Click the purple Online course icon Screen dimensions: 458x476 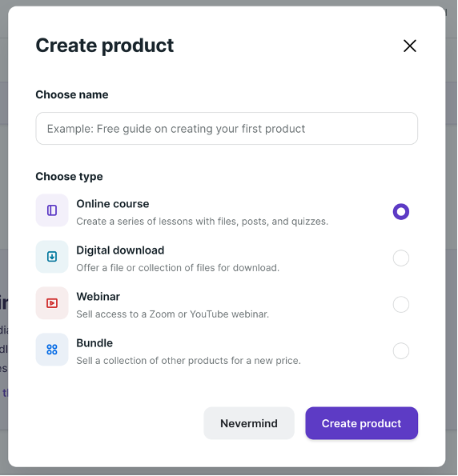tap(52, 210)
